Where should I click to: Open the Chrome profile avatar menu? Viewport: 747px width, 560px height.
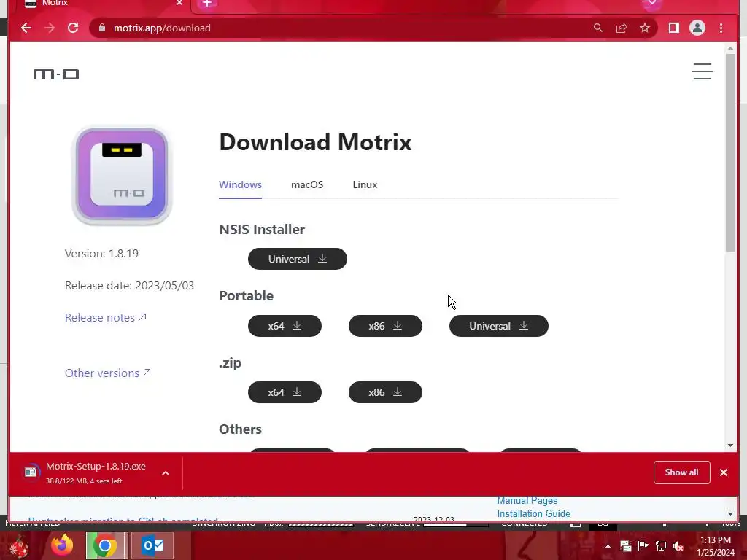coord(697,28)
